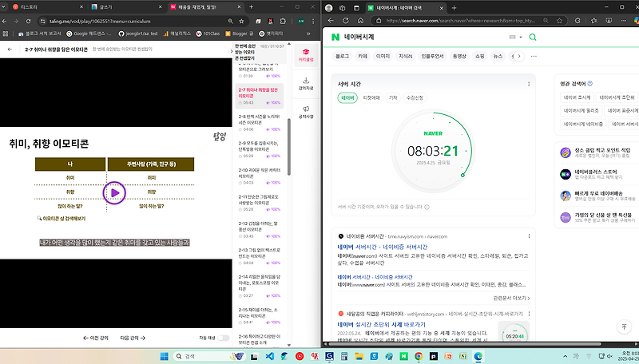Go to Edge home page icon

click(360, 21)
